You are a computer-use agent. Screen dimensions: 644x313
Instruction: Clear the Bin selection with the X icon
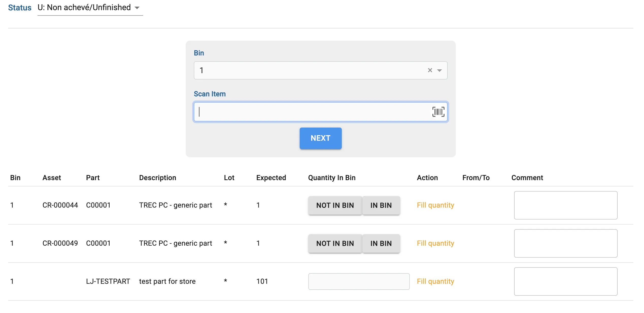pos(430,70)
